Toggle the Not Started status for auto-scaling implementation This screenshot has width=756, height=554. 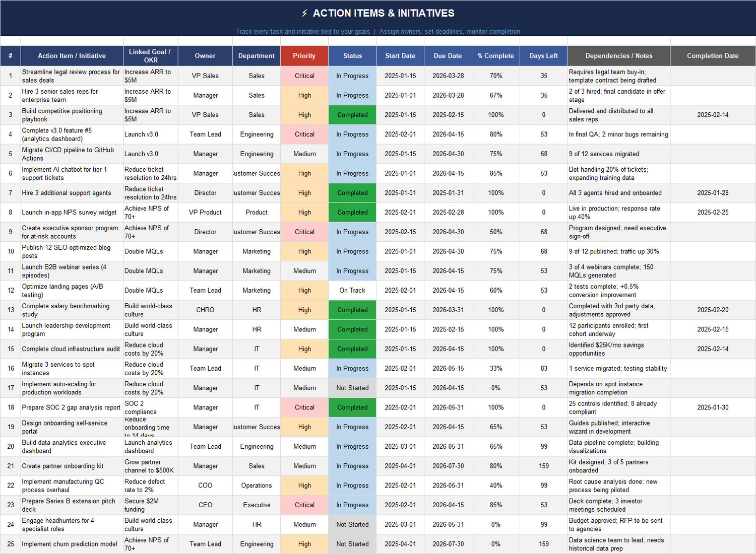click(x=352, y=388)
